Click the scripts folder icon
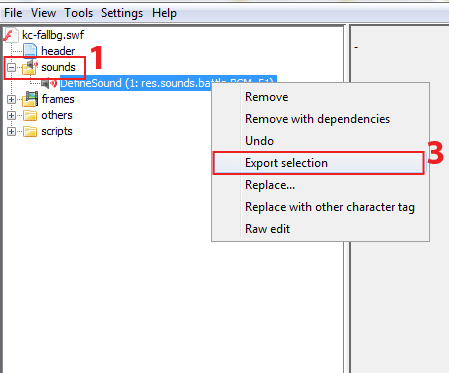The width and height of the screenshot is (449, 373). [x=30, y=131]
